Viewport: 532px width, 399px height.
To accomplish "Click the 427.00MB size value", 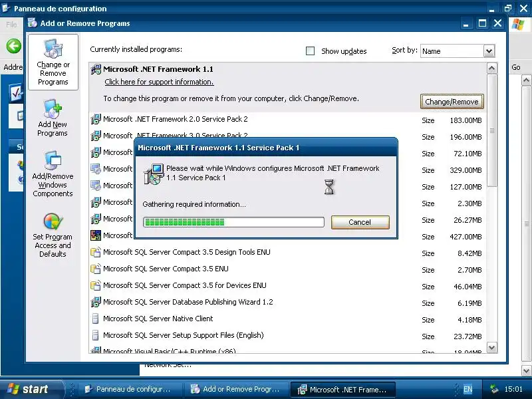I will (x=466, y=237).
